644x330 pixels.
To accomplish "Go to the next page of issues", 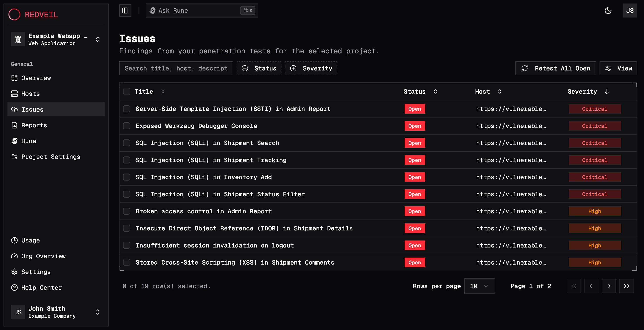I will (609, 286).
